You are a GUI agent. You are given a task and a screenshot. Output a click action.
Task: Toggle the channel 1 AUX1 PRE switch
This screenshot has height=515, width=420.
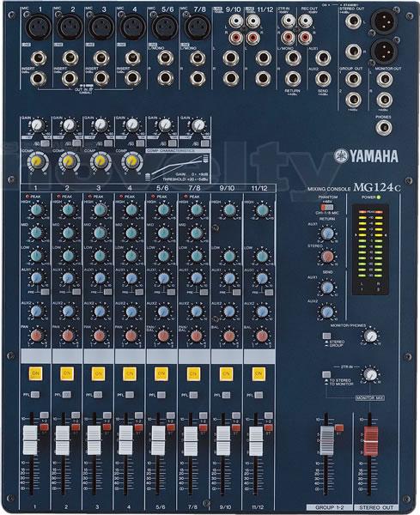point(45,292)
